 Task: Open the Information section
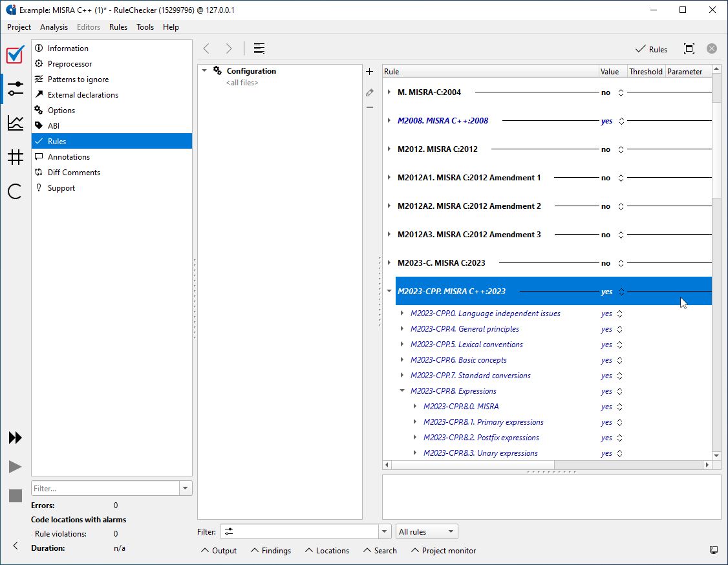pos(112,48)
